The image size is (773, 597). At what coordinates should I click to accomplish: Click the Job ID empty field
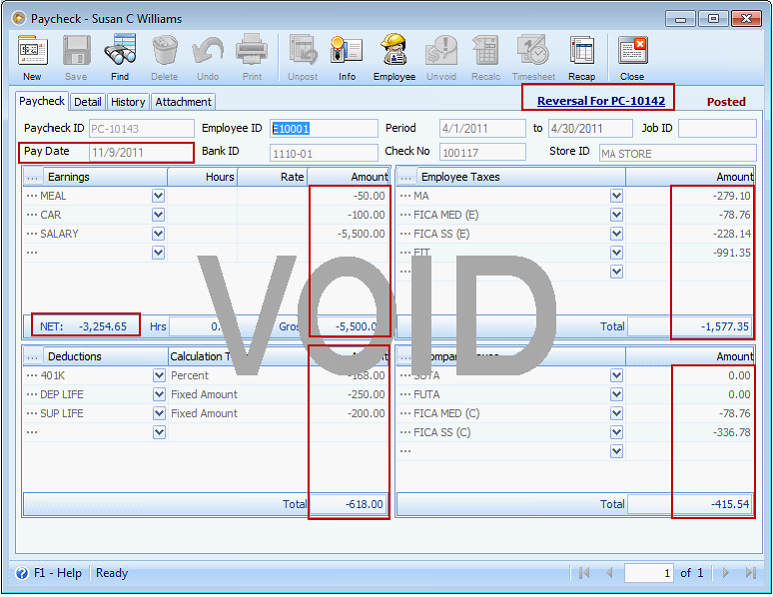click(x=717, y=129)
